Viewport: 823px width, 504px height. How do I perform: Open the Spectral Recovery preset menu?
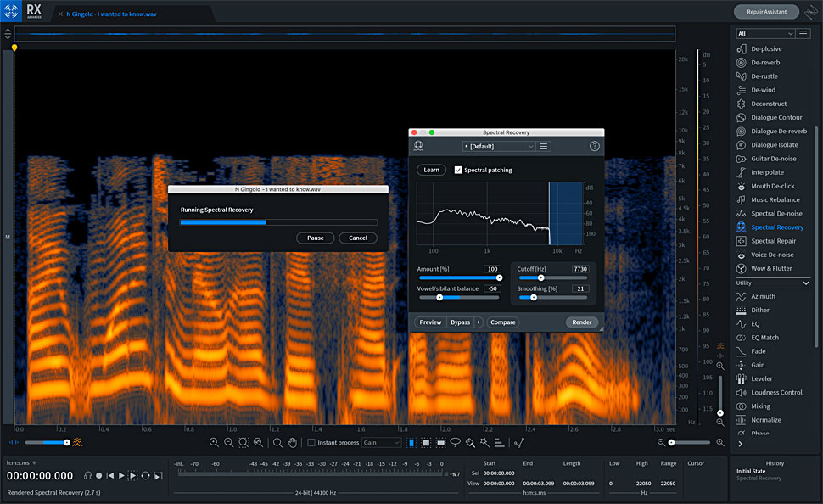click(x=544, y=147)
